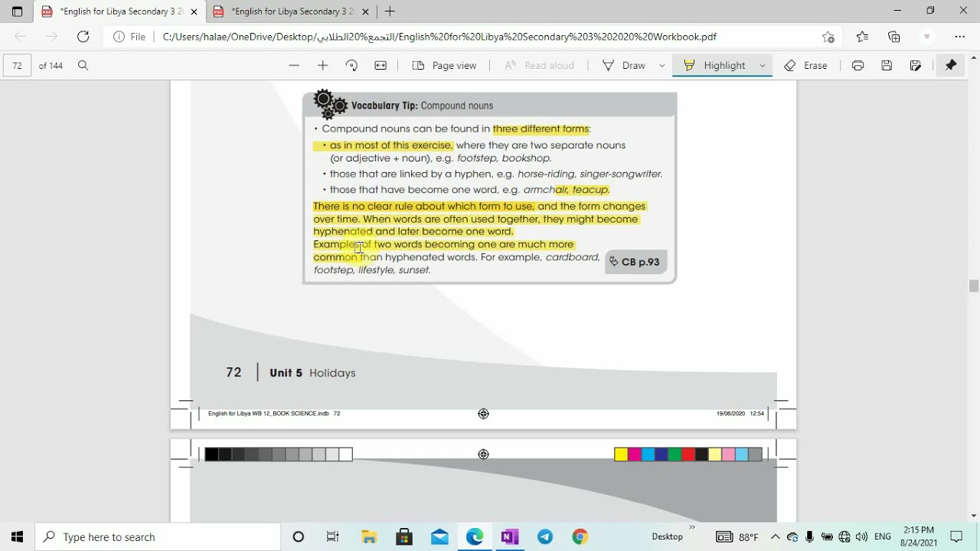Switch to Microsoft Edge on taskbar

[475, 537]
